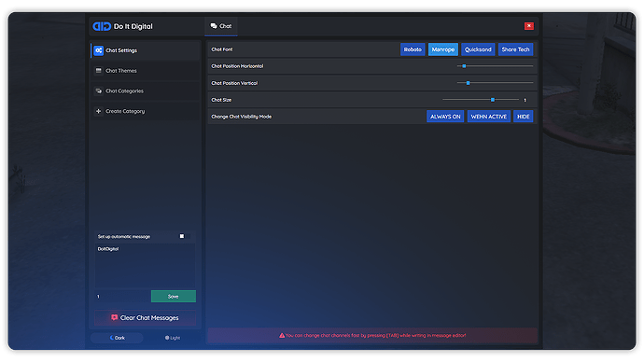Adjust the Chat Position Horizontal slider
This screenshot has width=644, height=362.
[x=495, y=66]
